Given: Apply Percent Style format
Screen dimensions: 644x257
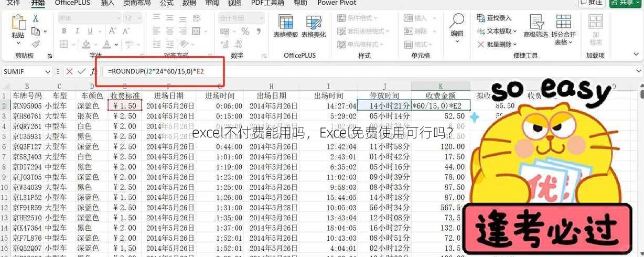Looking at the screenshot, I should [x=245, y=31].
